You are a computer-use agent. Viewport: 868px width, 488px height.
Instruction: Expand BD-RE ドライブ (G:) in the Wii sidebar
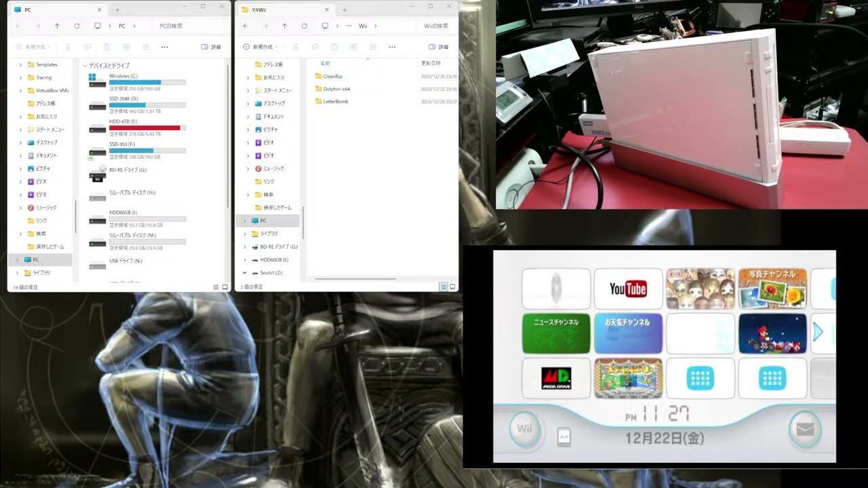click(x=245, y=247)
